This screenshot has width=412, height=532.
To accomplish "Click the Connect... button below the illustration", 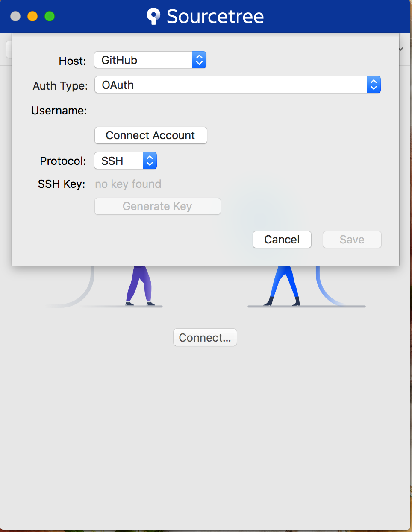I will pyautogui.click(x=205, y=337).
